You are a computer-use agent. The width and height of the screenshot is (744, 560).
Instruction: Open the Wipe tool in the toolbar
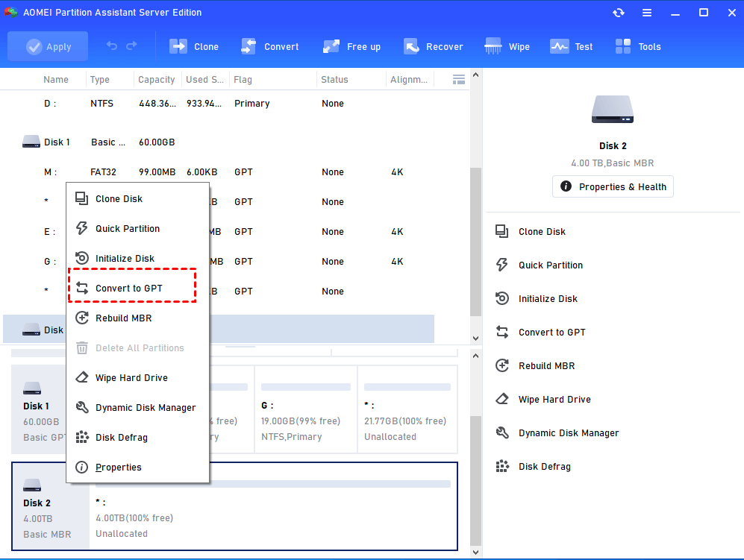click(x=507, y=46)
